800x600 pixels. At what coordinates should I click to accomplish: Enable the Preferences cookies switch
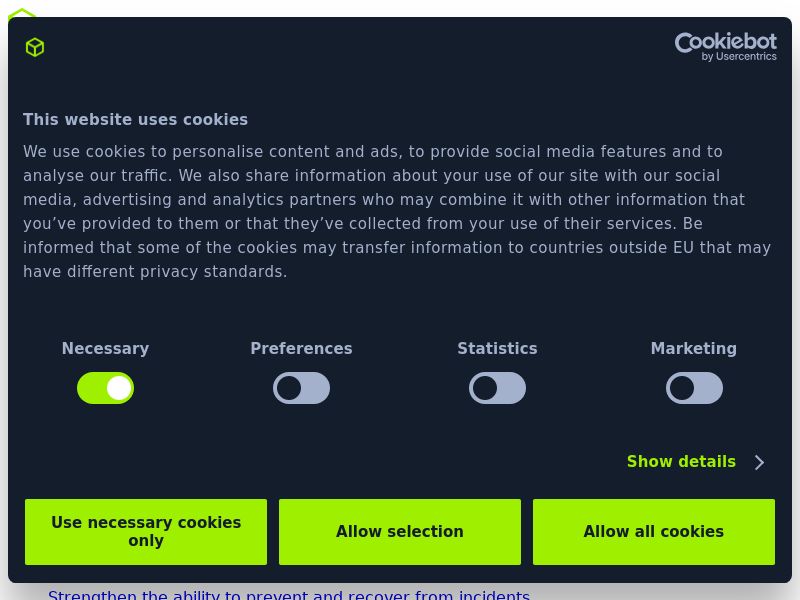301,388
